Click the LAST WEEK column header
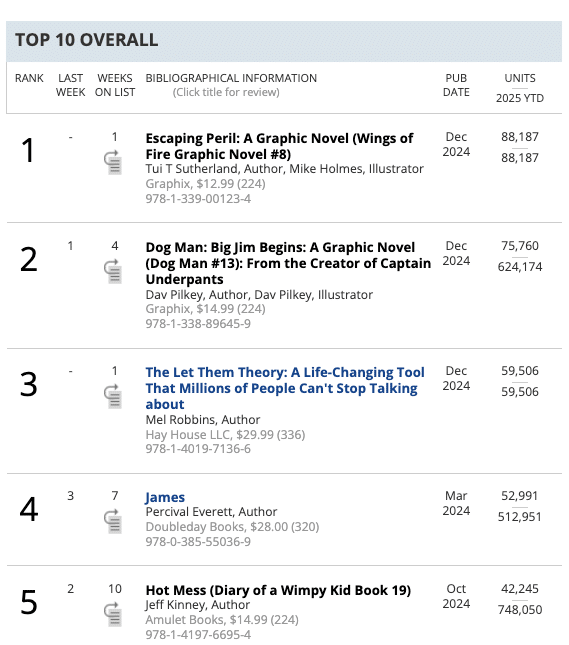 70,85
